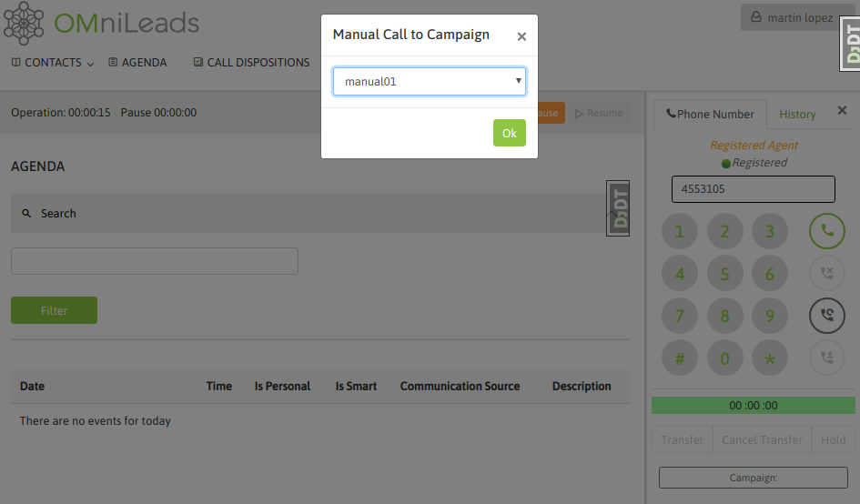Click the Transfer button

point(683,439)
